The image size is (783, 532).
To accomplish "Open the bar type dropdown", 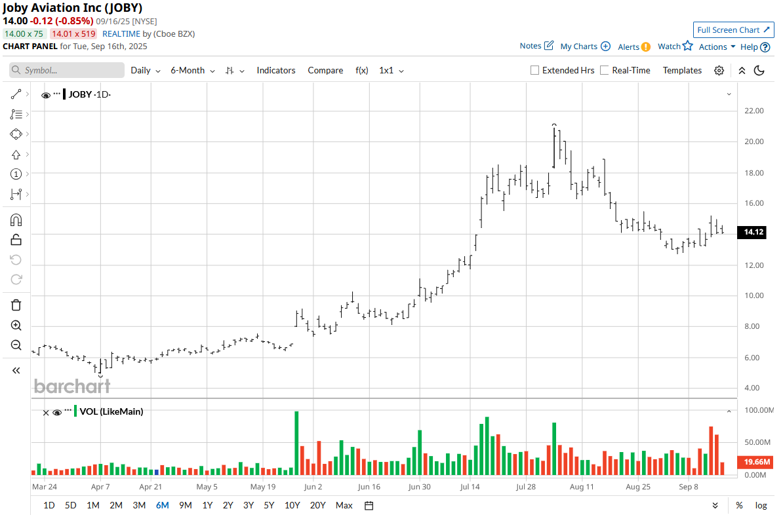I will (235, 70).
